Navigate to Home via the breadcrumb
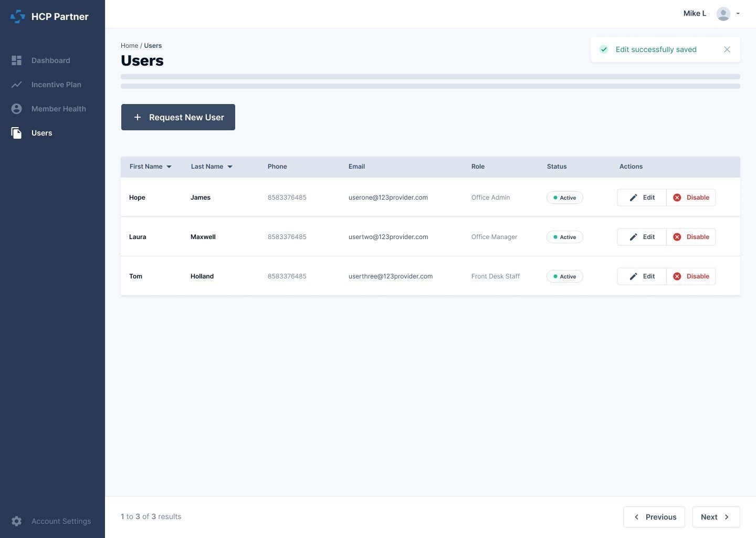This screenshot has width=756, height=538. point(129,45)
